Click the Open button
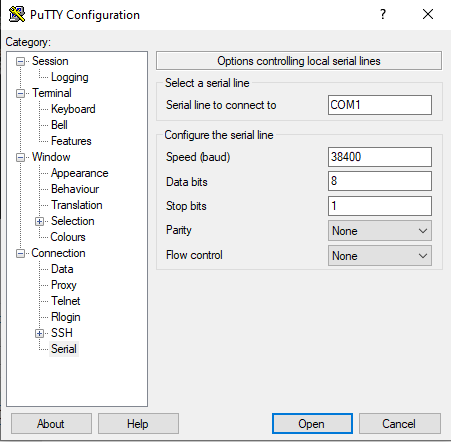451x442 pixels. pyautogui.click(x=312, y=424)
